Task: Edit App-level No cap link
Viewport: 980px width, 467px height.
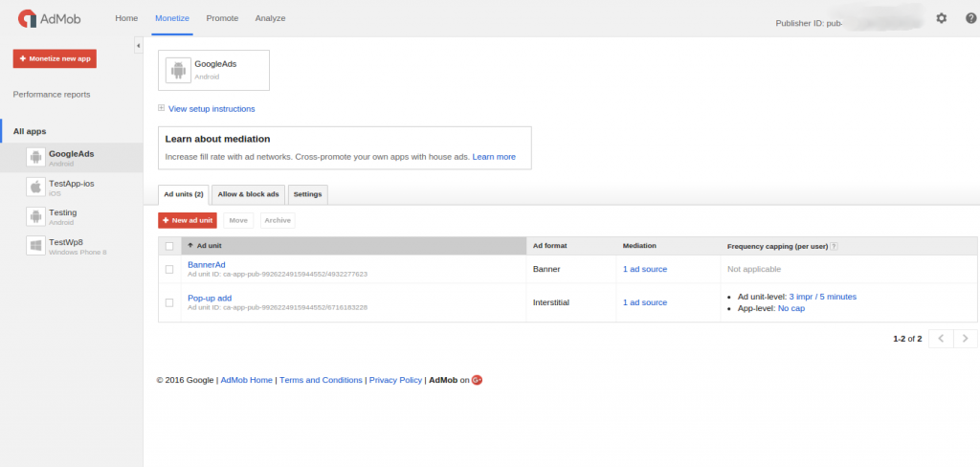Action: (x=791, y=308)
